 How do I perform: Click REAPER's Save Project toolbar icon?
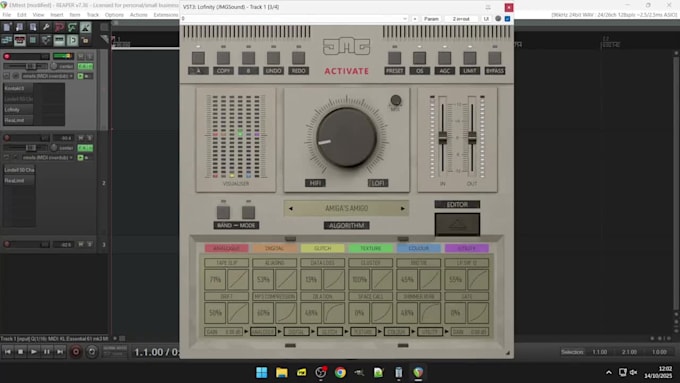click(33, 27)
